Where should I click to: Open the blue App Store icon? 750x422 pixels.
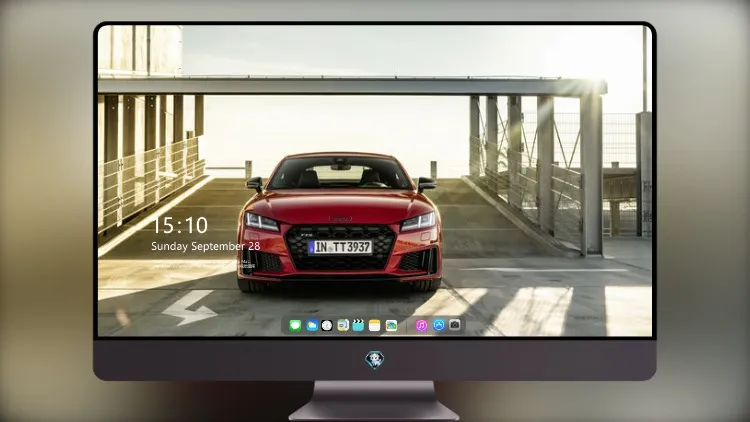439,325
